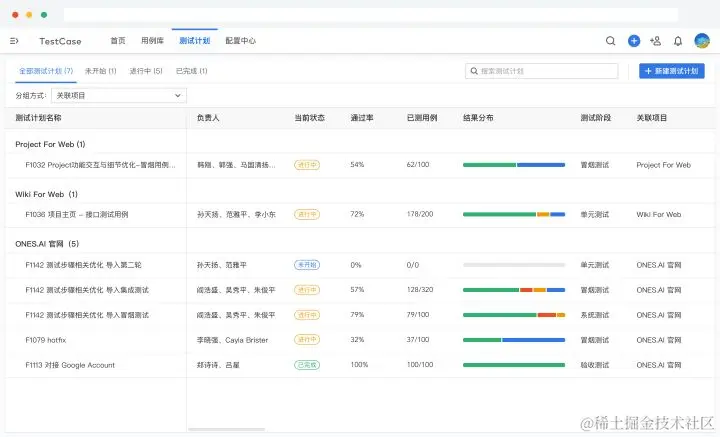
Task: Open 用例库 nav item
Action: coord(152,41)
